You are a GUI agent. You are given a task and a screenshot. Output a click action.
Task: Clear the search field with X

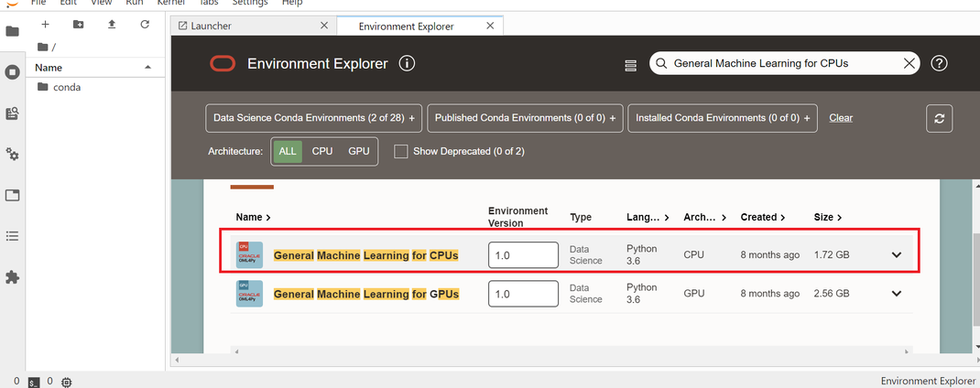click(909, 63)
